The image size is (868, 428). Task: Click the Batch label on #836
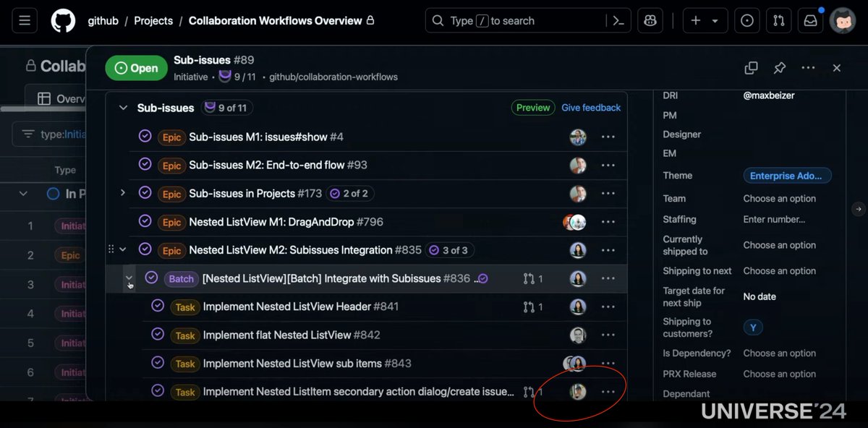pos(181,278)
